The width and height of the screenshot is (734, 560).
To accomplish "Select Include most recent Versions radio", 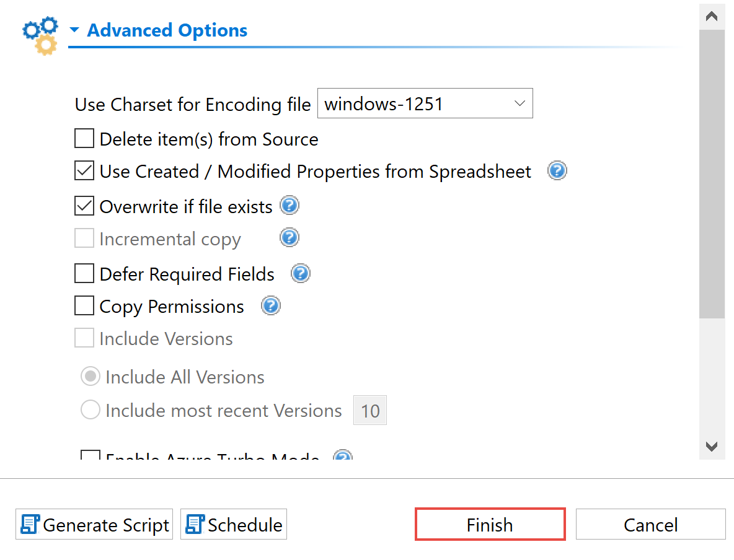I will [91, 410].
